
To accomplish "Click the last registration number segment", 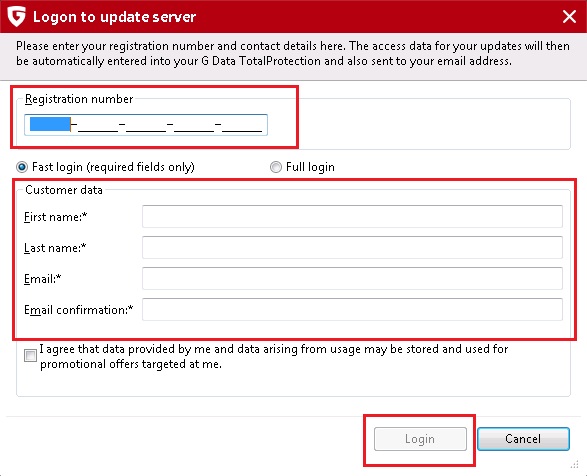I will pyautogui.click(x=242, y=125).
